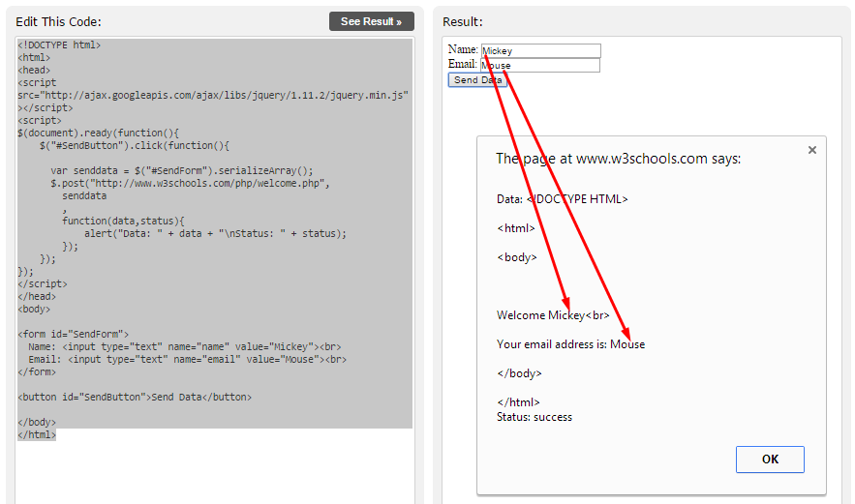Click the closing '</html>' code line
The image size is (855, 504).
point(37,434)
